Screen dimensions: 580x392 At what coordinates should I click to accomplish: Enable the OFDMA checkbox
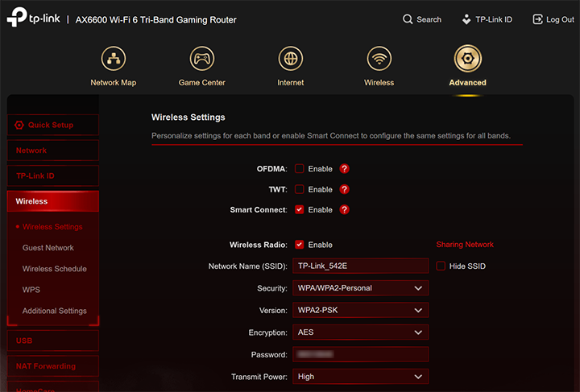point(299,169)
